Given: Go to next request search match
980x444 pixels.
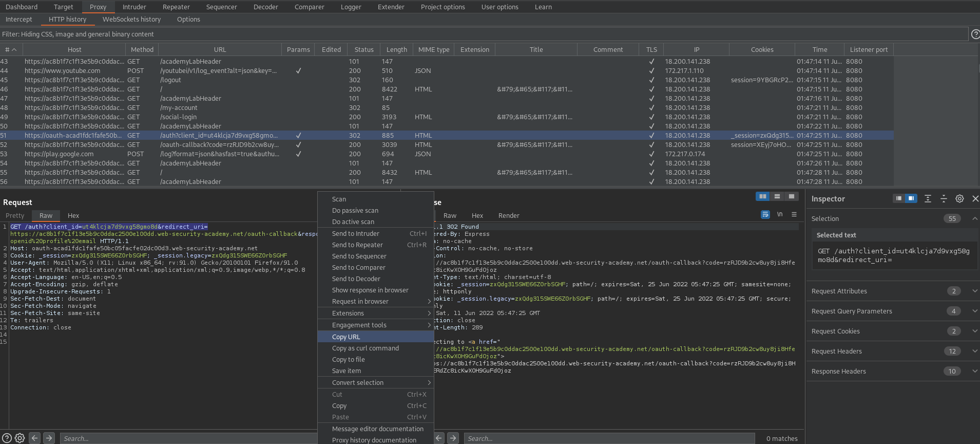Looking at the screenshot, I should click(x=49, y=438).
